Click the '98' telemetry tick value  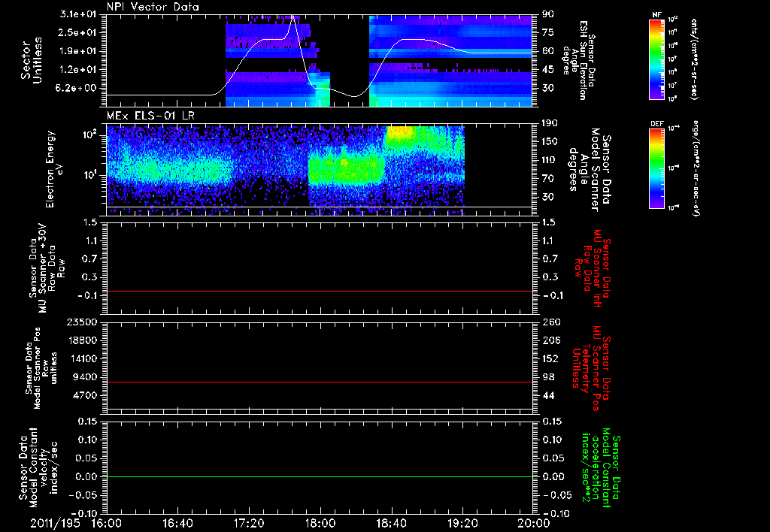pyautogui.click(x=548, y=377)
